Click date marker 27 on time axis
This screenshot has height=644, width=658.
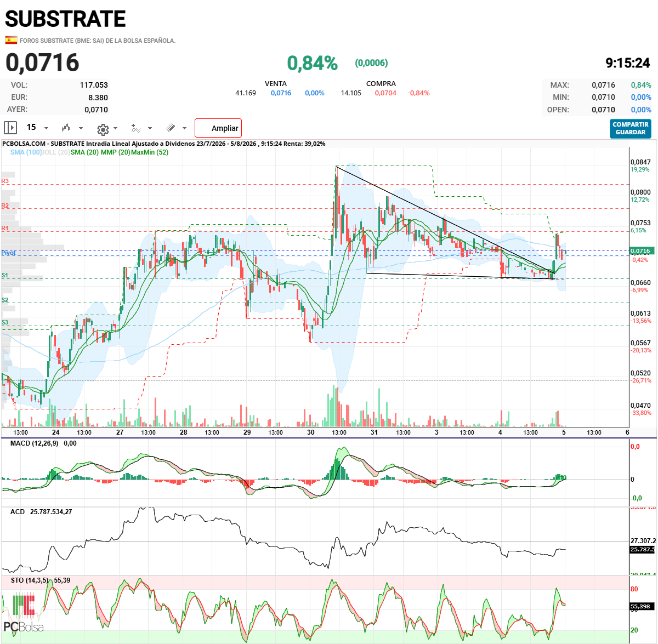(x=120, y=432)
